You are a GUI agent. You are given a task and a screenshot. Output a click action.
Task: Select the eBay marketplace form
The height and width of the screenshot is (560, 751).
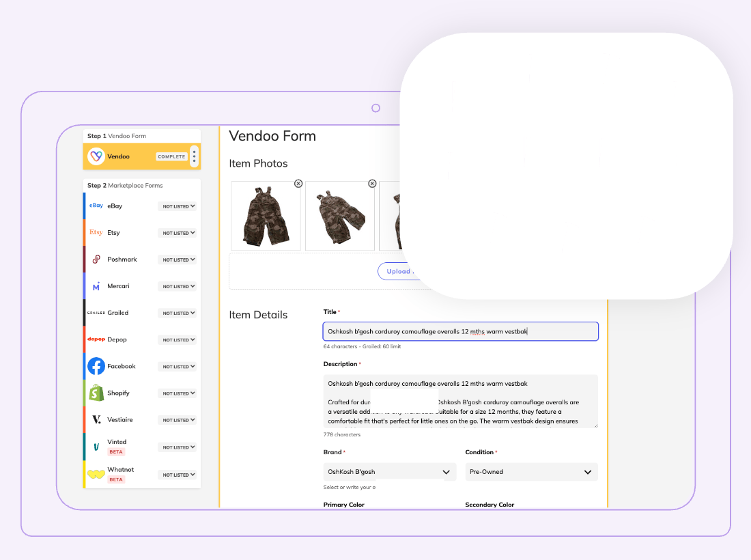142,206
